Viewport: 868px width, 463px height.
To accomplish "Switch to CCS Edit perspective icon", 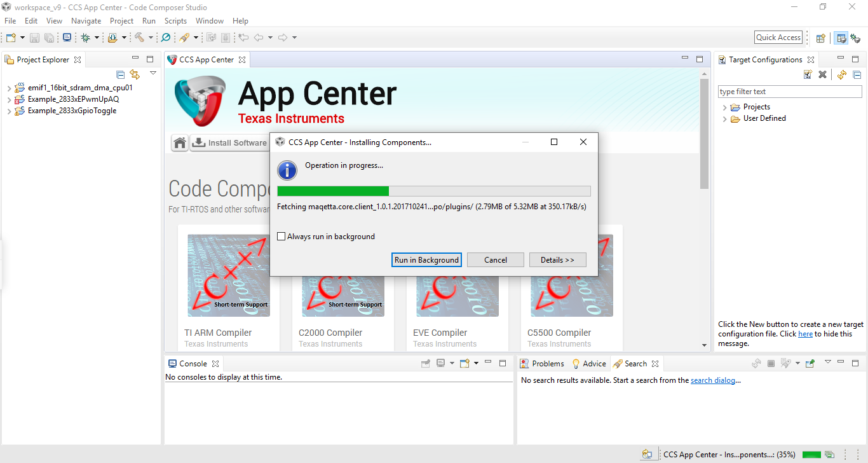I will pyautogui.click(x=841, y=38).
